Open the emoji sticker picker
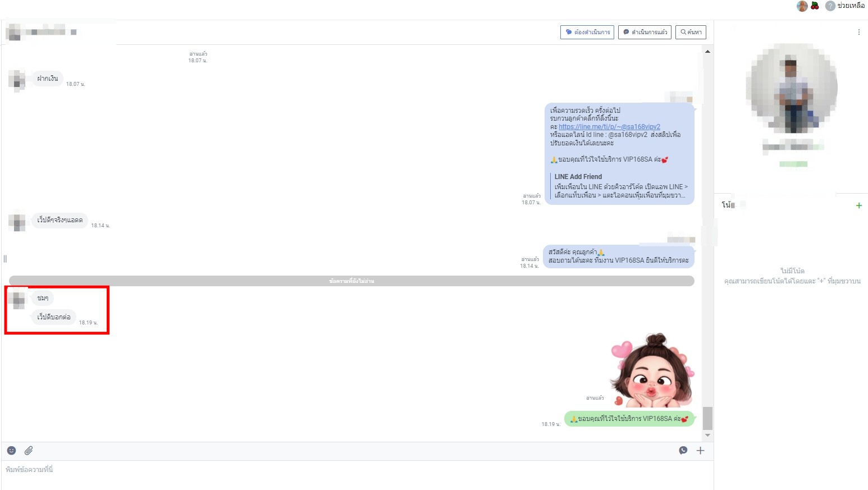This screenshot has width=868, height=490. click(x=11, y=451)
